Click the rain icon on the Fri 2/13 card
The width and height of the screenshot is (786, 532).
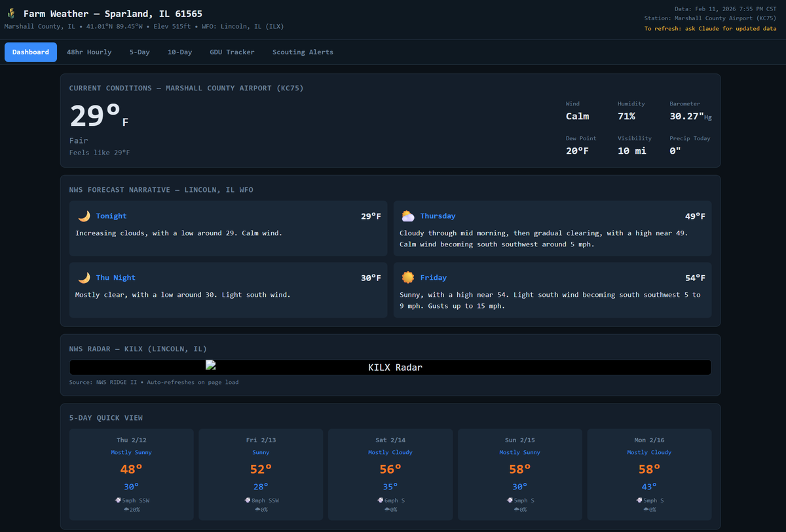[257, 509]
